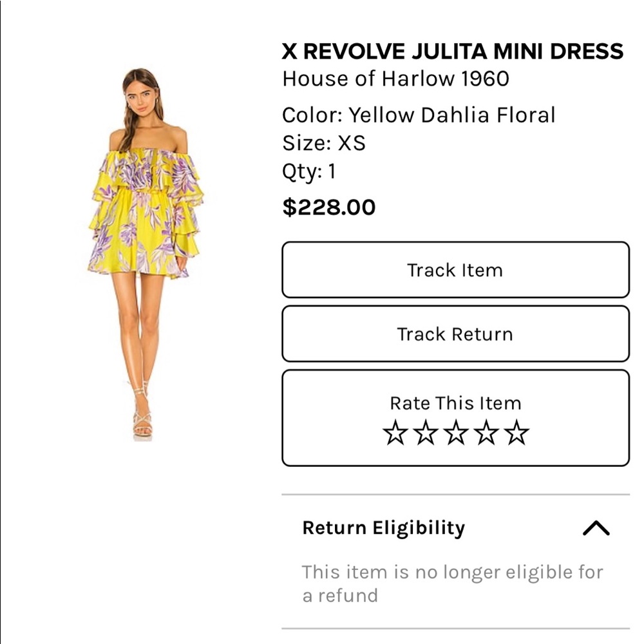Select the fourth rating star
Image resolution: width=644 pixels, height=644 pixels.
point(486,433)
